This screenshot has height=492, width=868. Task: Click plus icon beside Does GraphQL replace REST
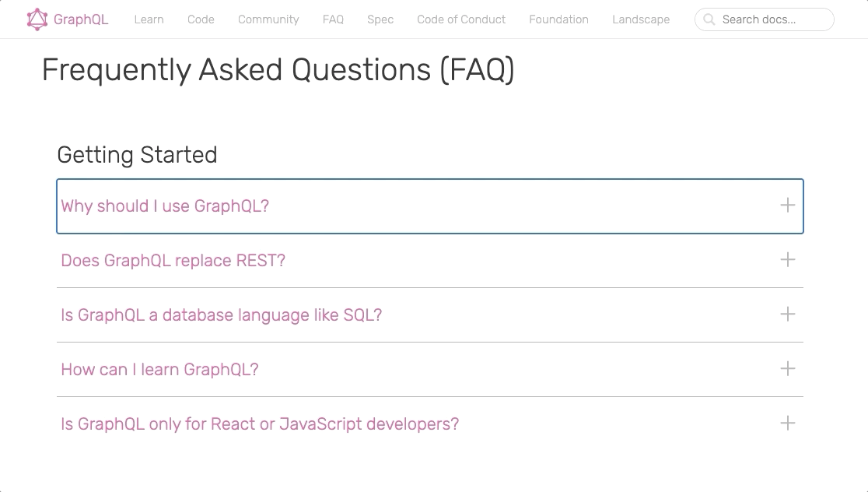787,260
